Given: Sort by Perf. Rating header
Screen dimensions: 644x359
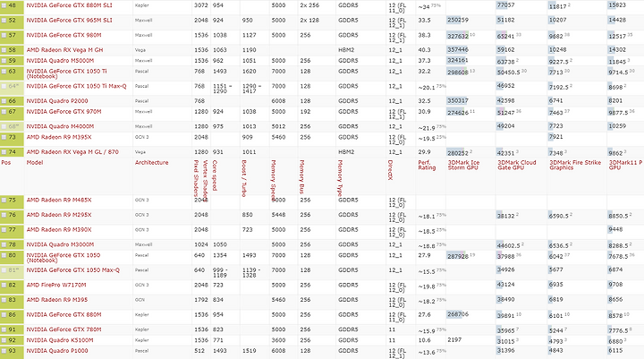Looking at the screenshot, I should [427, 165].
